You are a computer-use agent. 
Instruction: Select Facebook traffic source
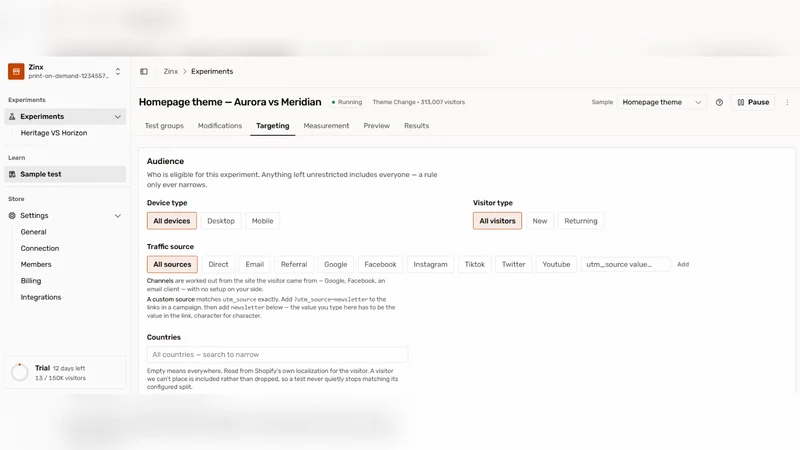point(380,264)
